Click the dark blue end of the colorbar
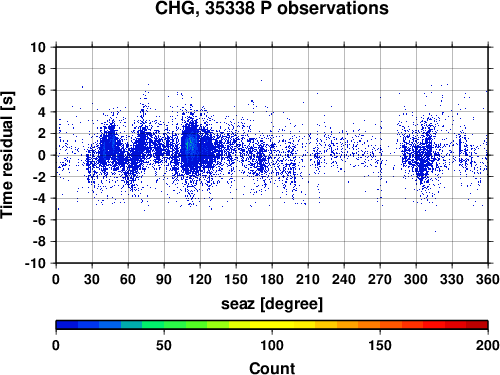Screen dimensions: 500x375 [67, 325]
